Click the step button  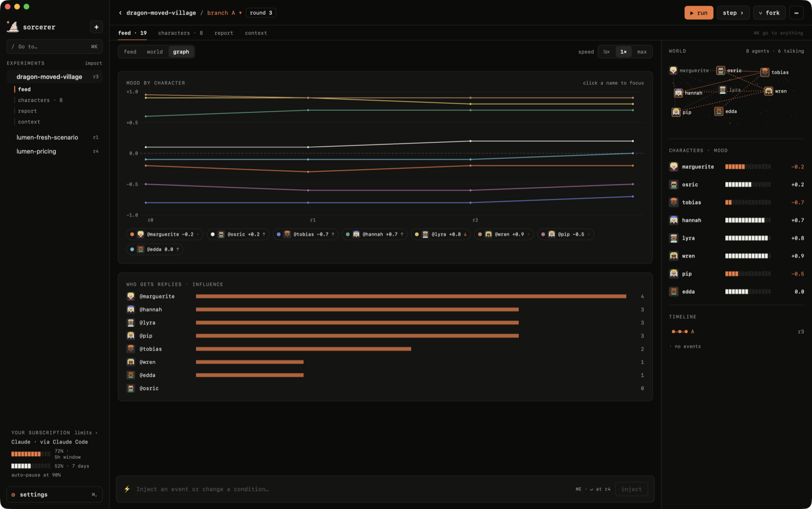click(733, 13)
